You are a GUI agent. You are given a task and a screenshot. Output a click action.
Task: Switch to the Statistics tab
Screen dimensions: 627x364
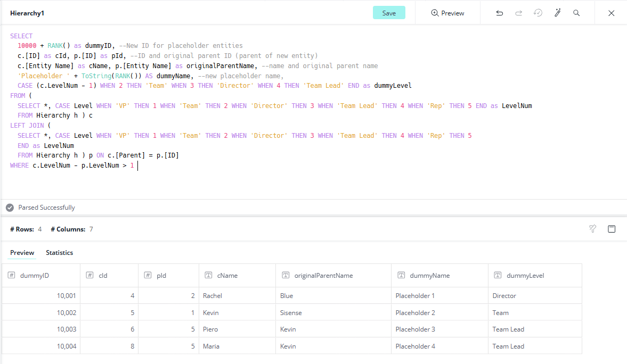pos(59,253)
